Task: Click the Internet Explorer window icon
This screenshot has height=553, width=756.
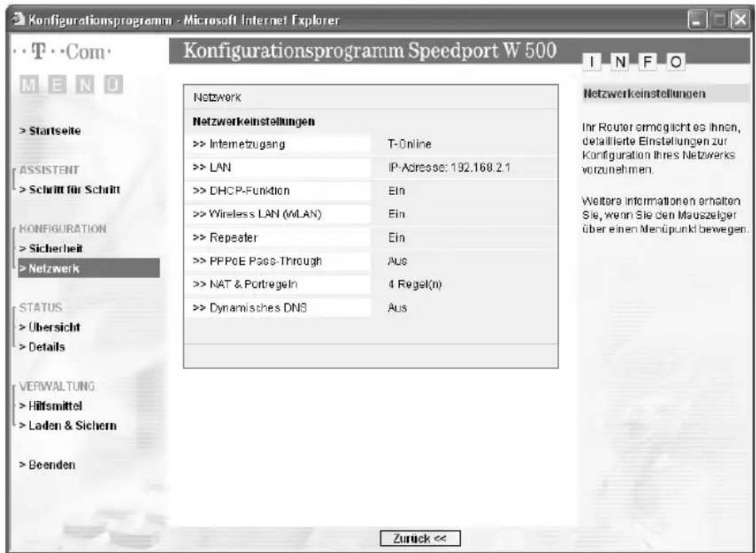Action: 19,21
